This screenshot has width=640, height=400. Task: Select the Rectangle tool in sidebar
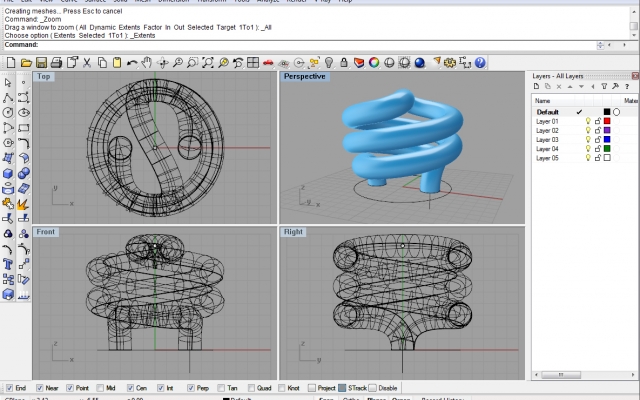[x=24, y=128]
